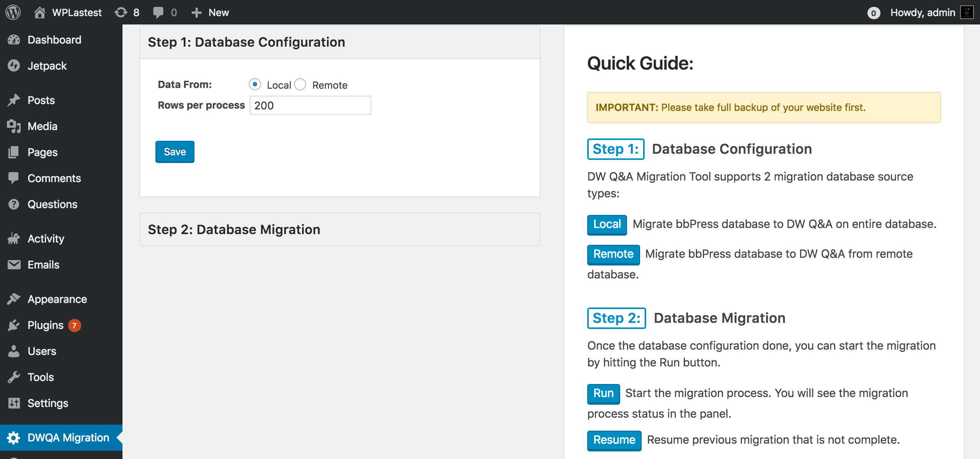The image size is (980, 459).
Task: Click the DWQA Migration gear icon
Action: coord(14,438)
